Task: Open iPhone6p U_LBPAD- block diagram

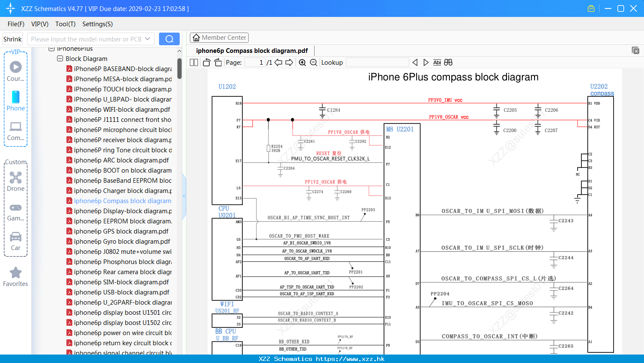Action: tap(123, 99)
